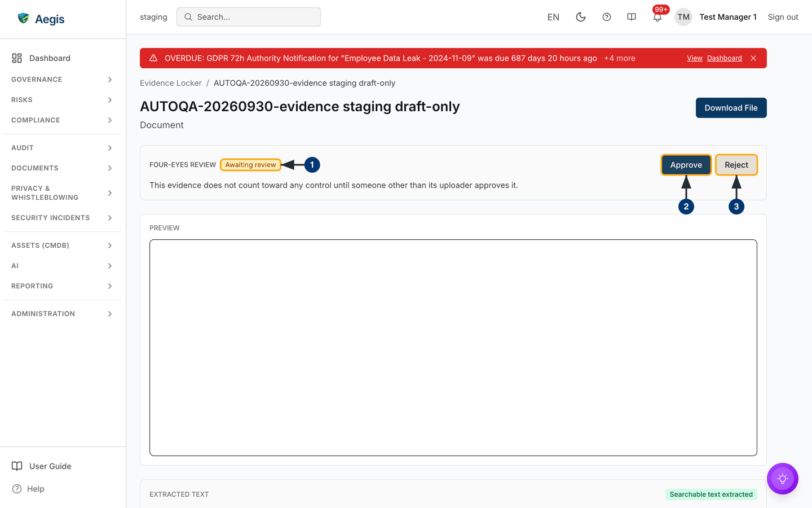Expand Privacy & Whistleblowing chevron

[x=110, y=193]
